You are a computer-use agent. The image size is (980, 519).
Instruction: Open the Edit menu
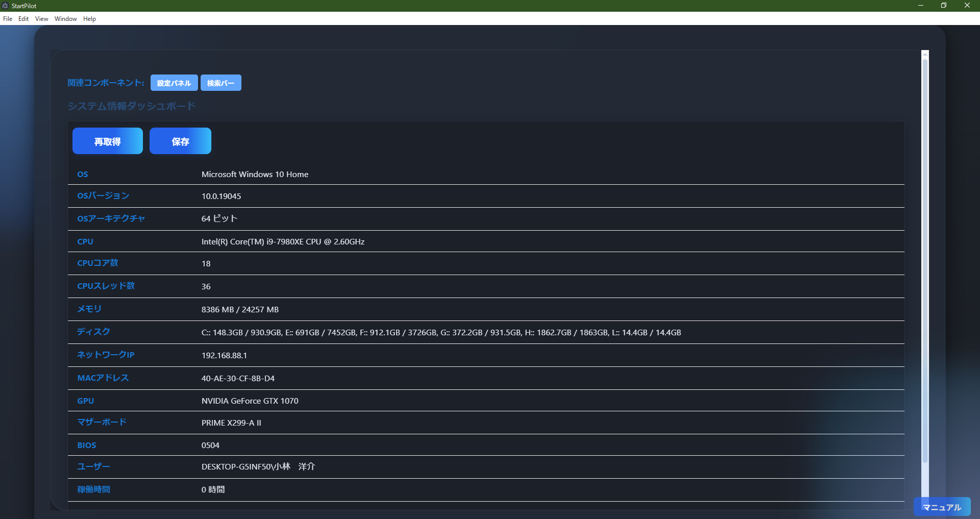[x=23, y=18]
